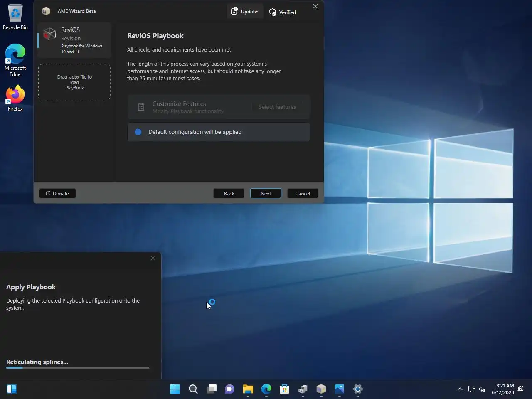This screenshot has width=532, height=399.
Task: Open Chat (Teams) in taskbar
Action: pyautogui.click(x=230, y=389)
